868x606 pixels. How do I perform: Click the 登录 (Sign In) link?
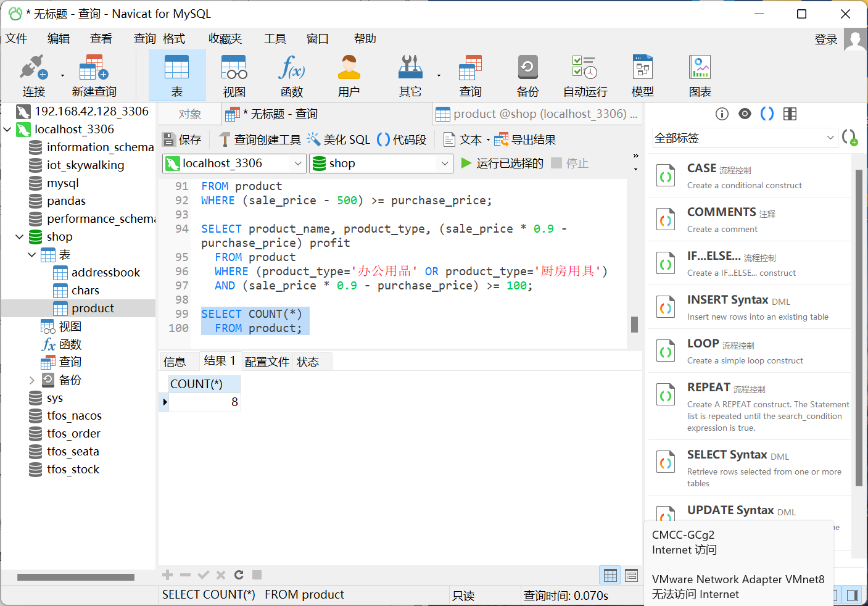click(826, 39)
